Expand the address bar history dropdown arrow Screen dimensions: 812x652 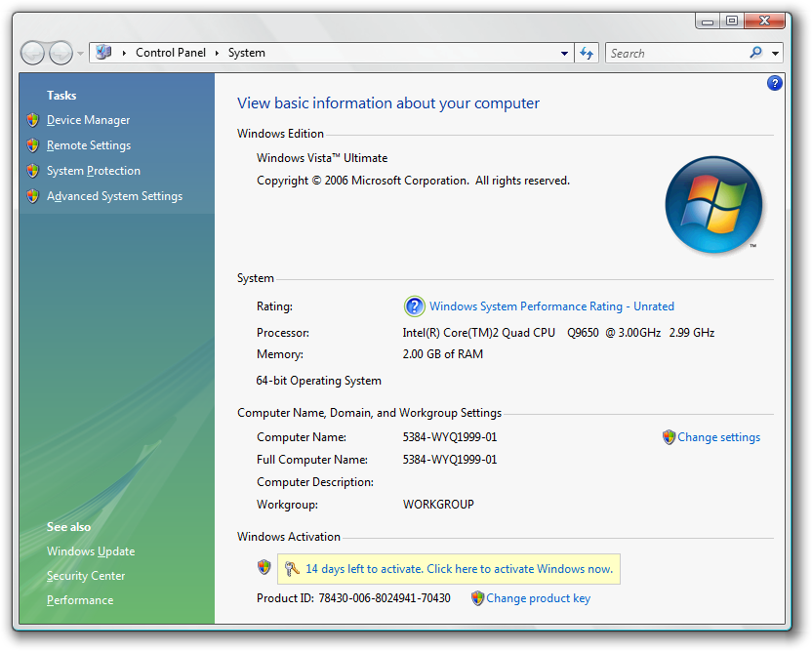tap(565, 54)
